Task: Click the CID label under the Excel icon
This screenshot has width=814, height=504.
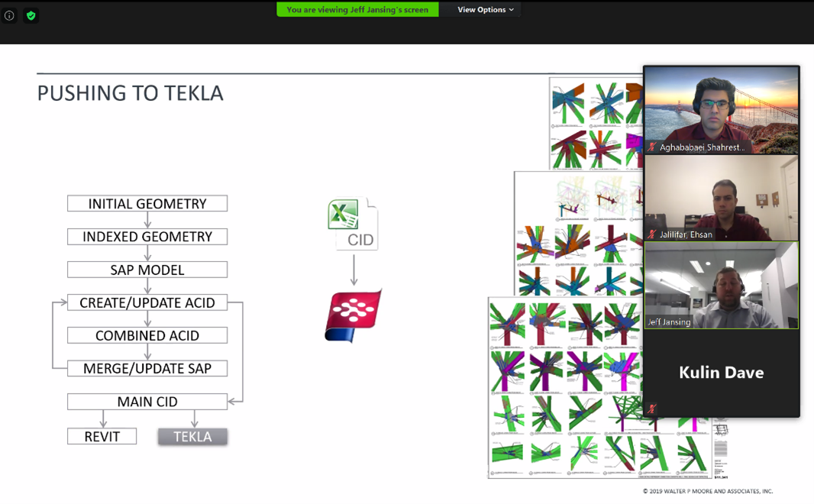Action: coord(360,240)
